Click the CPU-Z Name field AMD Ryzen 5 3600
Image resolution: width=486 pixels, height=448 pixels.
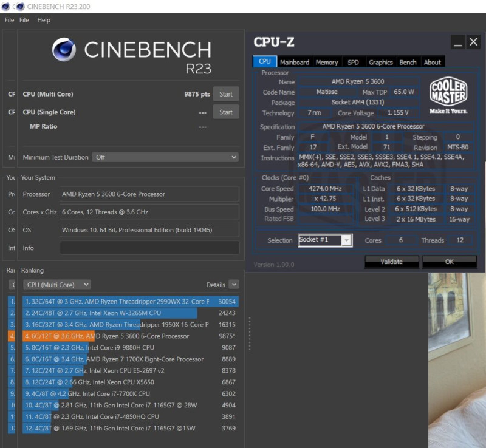[x=358, y=81]
